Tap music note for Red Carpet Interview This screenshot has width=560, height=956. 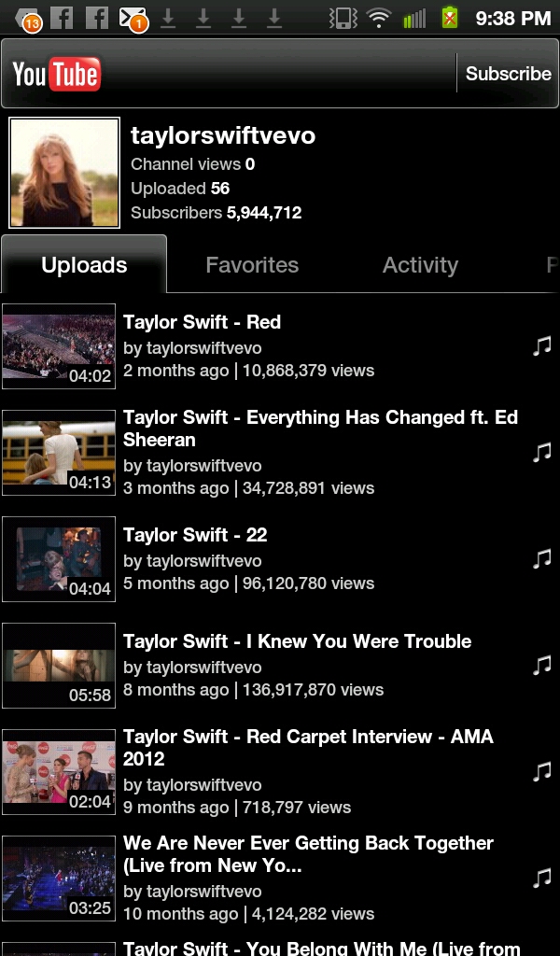[541, 771]
